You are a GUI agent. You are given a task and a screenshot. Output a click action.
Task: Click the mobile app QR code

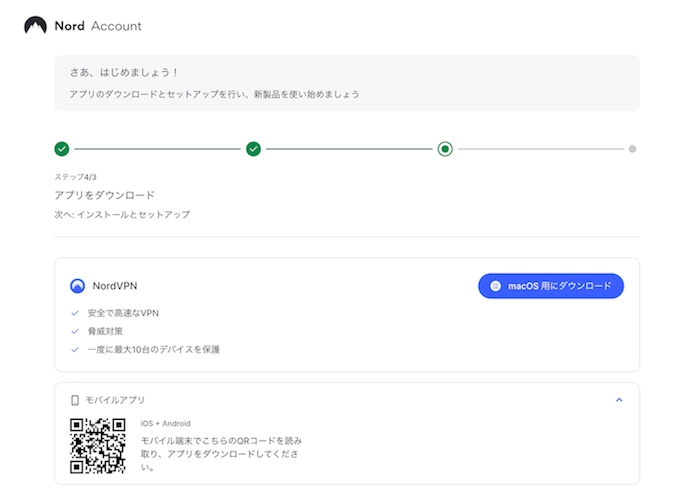tap(98, 446)
